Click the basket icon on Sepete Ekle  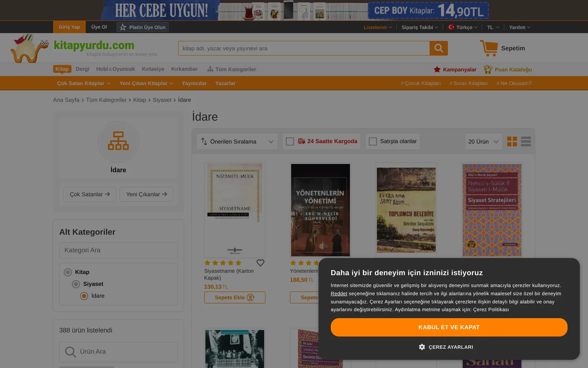tap(251, 298)
